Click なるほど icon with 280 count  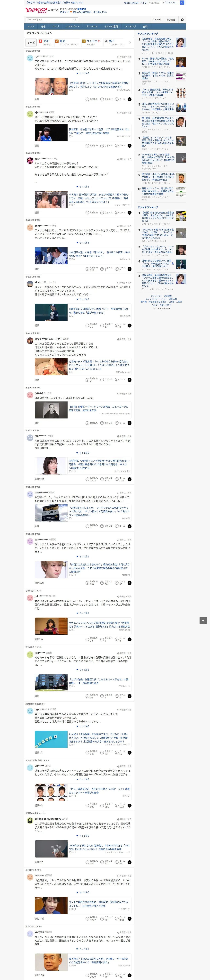(x=102, y=806)
